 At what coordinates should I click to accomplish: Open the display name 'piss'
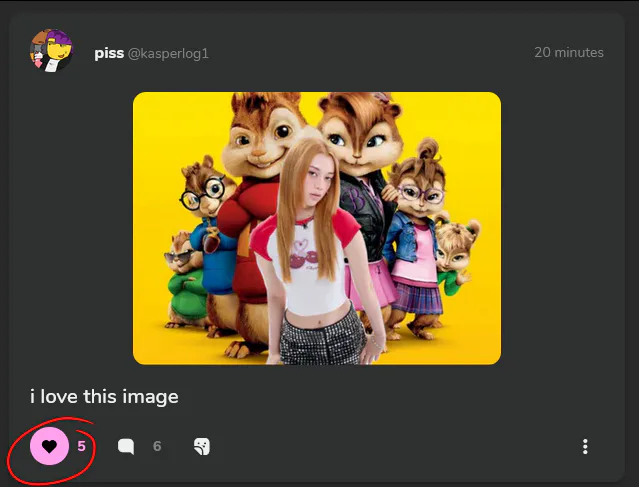tap(109, 53)
